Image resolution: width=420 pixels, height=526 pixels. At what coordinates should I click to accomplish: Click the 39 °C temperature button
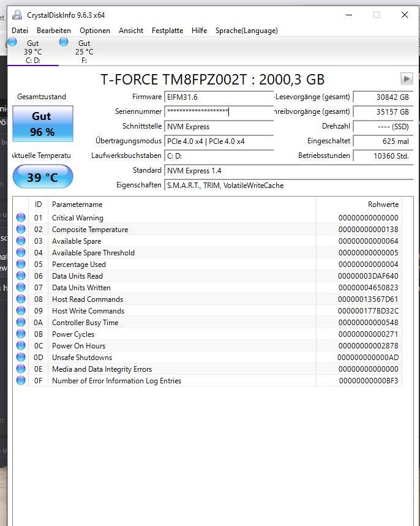click(43, 177)
